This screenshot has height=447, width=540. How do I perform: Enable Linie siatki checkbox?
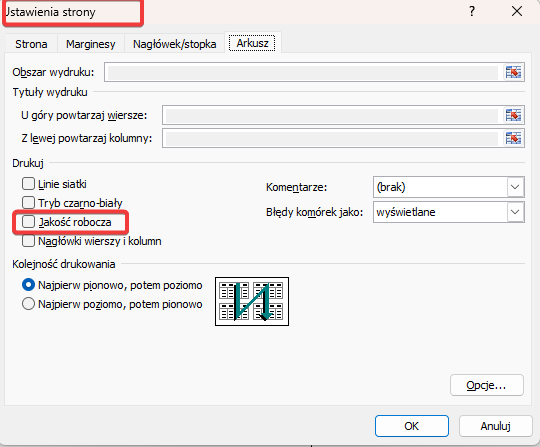(x=28, y=184)
